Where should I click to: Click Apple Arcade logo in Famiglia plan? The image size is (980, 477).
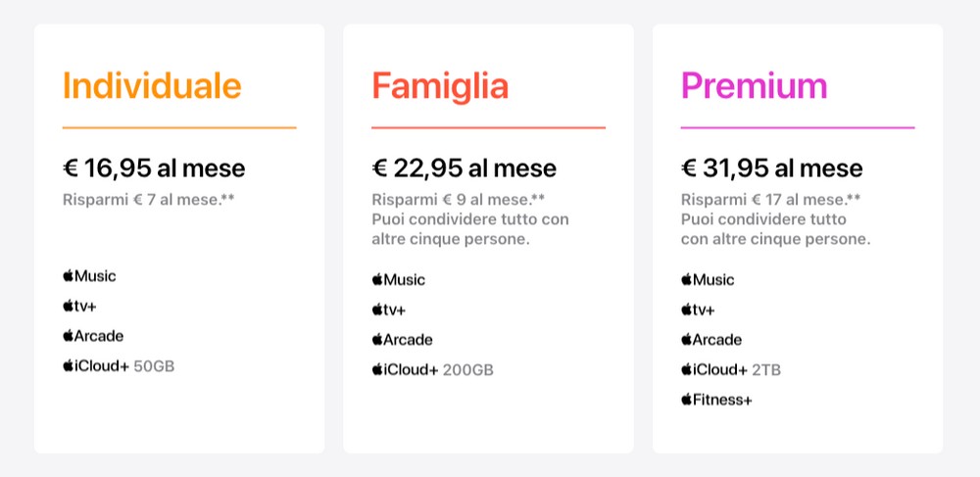point(403,340)
